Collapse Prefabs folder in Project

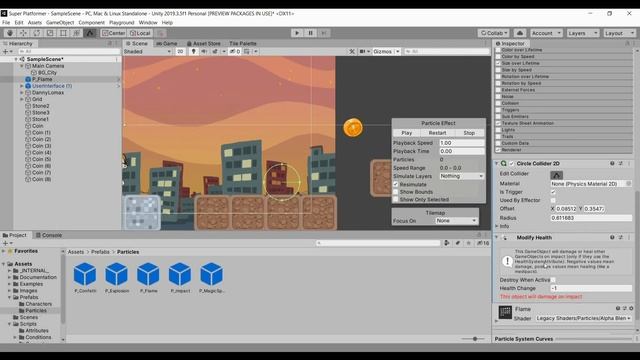tap(9, 297)
